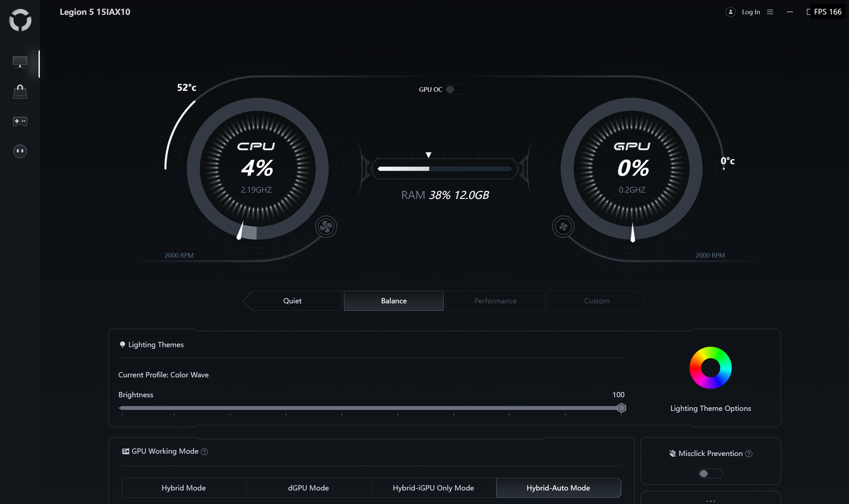This screenshot has width=849, height=504.
Task: Click the CPU fan icon
Action: [x=326, y=227]
